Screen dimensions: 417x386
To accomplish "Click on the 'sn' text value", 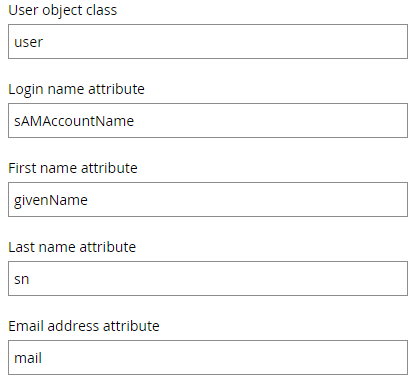I will coord(21,280).
